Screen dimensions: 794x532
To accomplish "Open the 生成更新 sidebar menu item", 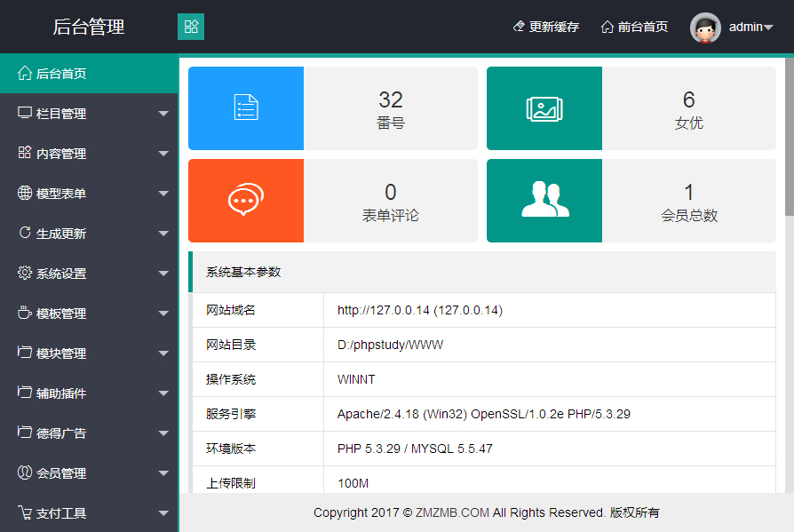I will pos(60,234).
